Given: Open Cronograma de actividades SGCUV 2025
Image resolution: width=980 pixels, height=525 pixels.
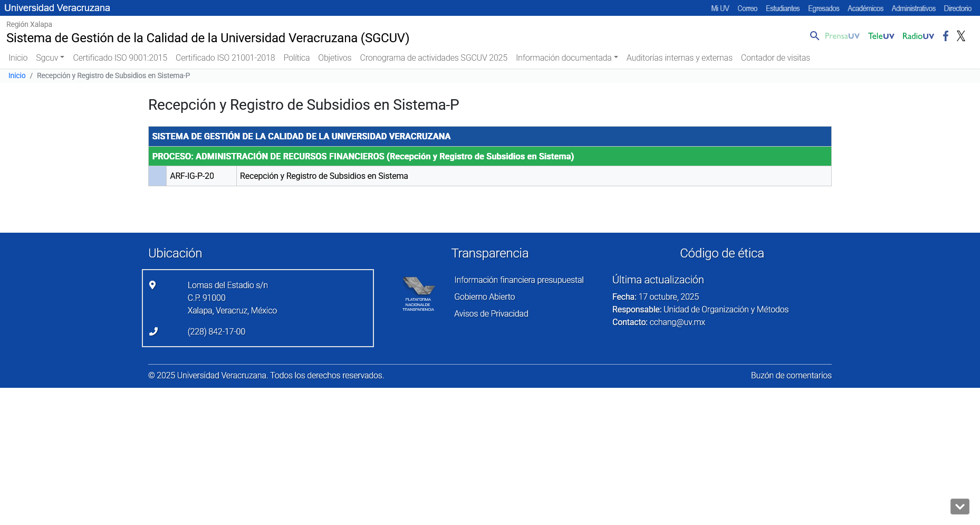Looking at the screenshot, I should pos(433,58).
